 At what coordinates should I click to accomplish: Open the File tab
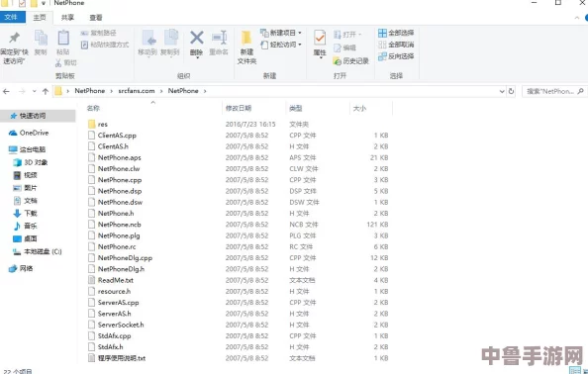[12, 17]
